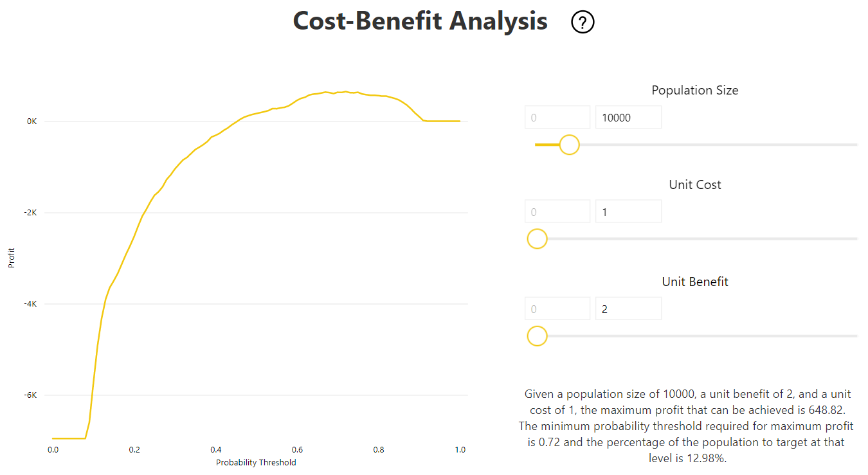
Task: Click the Unit Cost slider track
Action: (x=701, y=239)
